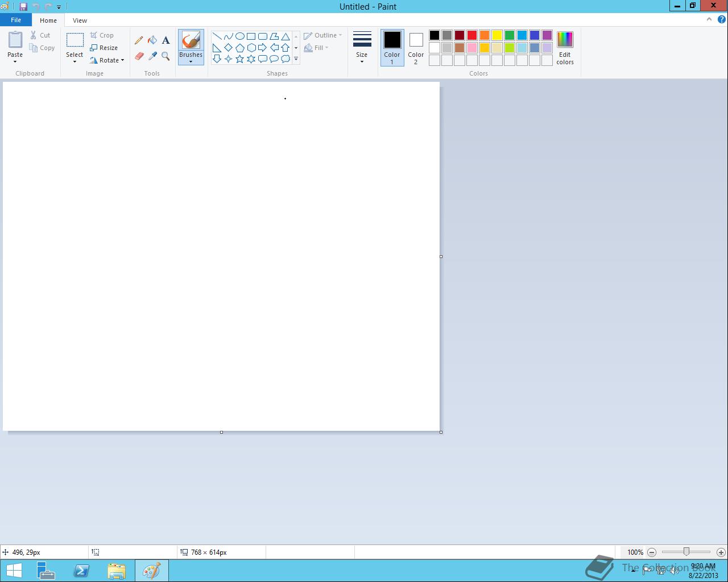Open Paint Help question mark icon
Image resolution: width=728 pixels, height=582 pixels.
tap(721, 19)
